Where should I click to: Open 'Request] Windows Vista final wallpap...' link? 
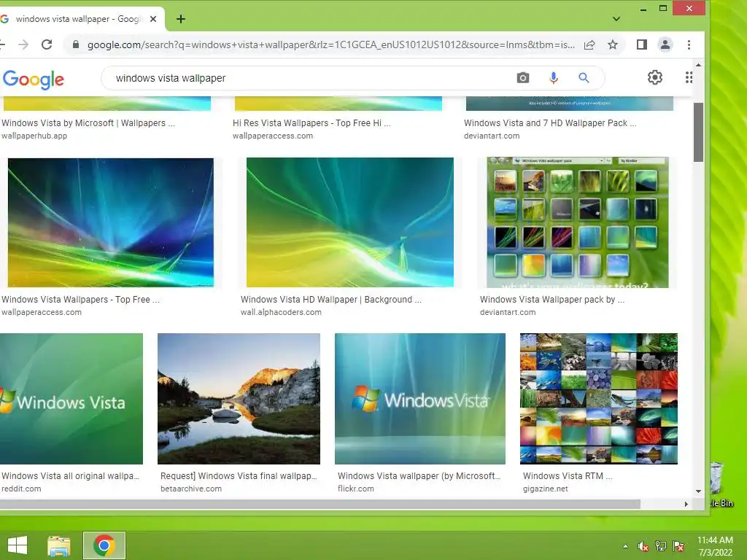click(239, 475)
